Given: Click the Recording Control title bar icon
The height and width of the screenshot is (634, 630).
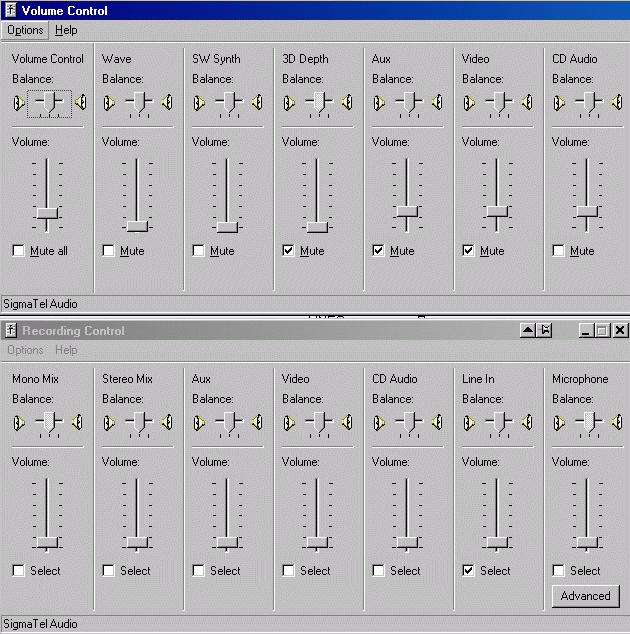Looking at the screenshot, I should (10, 331).
